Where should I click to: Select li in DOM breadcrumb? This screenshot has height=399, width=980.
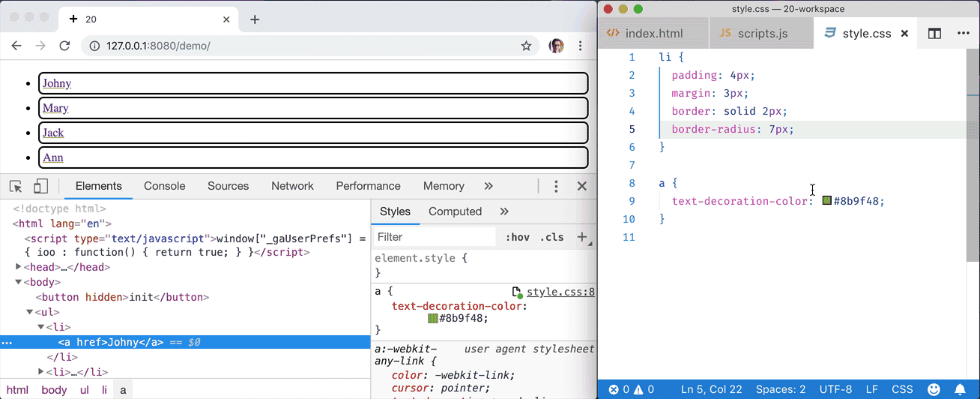(104, 390)
